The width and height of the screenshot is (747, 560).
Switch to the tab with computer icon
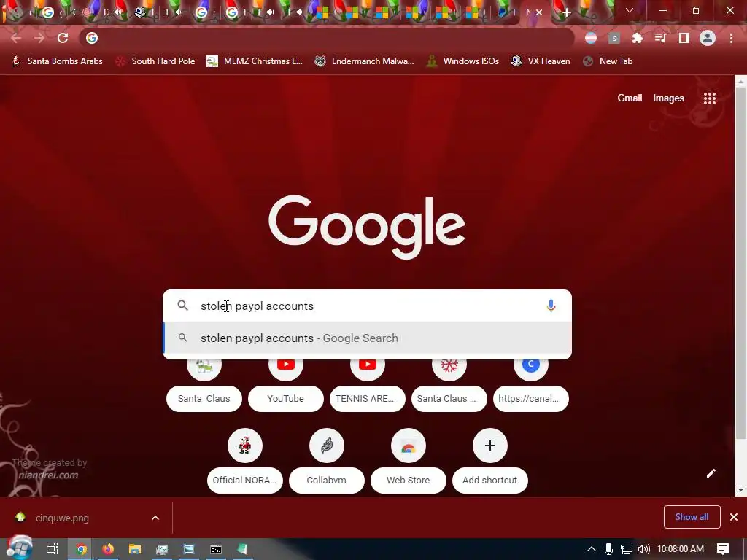click(x=140, y=12)
